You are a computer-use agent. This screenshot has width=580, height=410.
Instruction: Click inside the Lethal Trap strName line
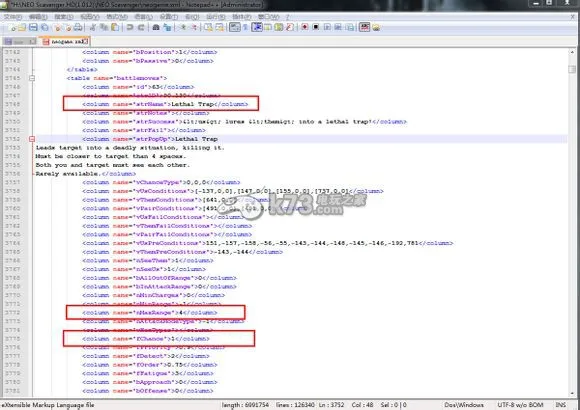point(165,104)
